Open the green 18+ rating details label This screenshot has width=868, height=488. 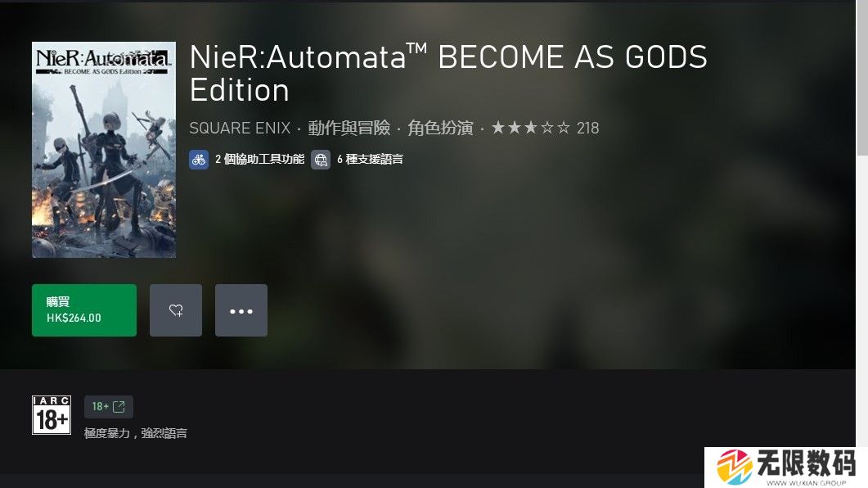point(109,407)
